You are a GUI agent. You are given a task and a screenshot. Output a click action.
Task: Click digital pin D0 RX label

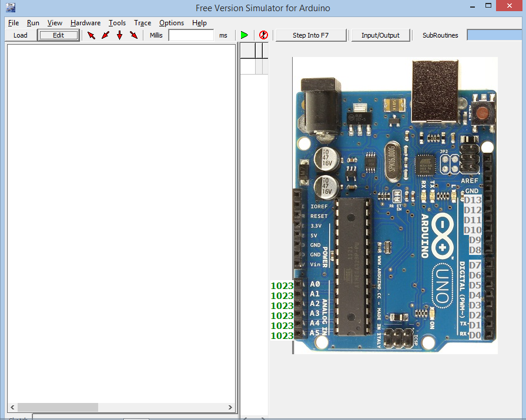(475, 335)
